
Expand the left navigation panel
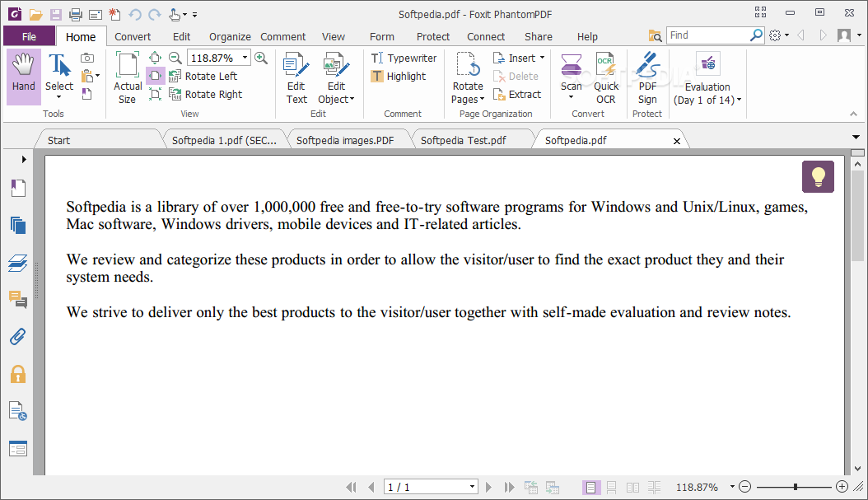pyautogui.click(x=24, y=160)
